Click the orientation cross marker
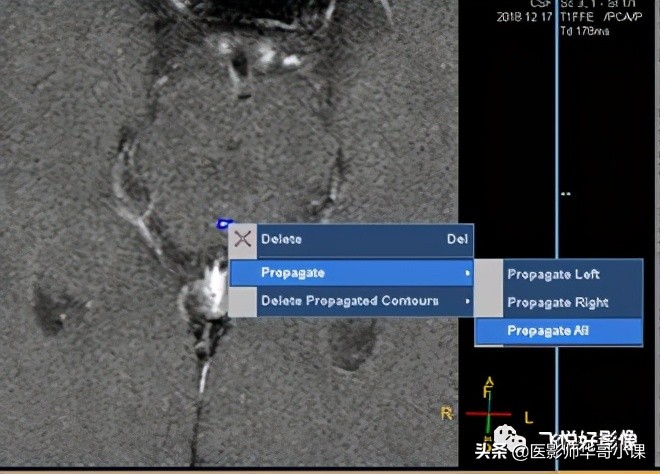 (x=489, y=412)
